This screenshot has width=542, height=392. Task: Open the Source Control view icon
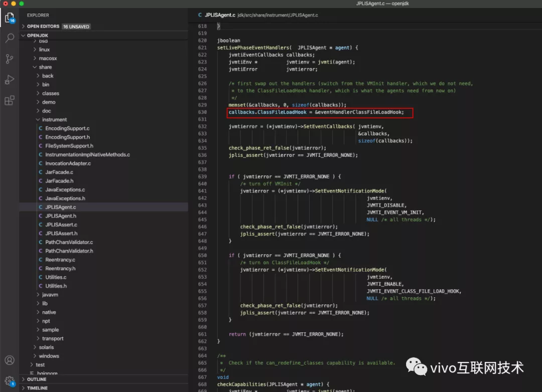click(10, 59)
